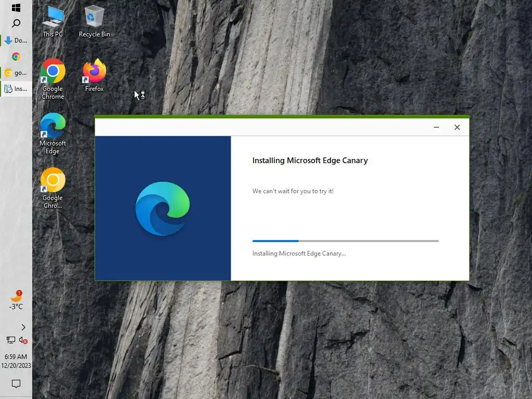532x399 pixels.
Task: Open the Windows Start menu
Action: pyautogui.click(x=16, y=7)
